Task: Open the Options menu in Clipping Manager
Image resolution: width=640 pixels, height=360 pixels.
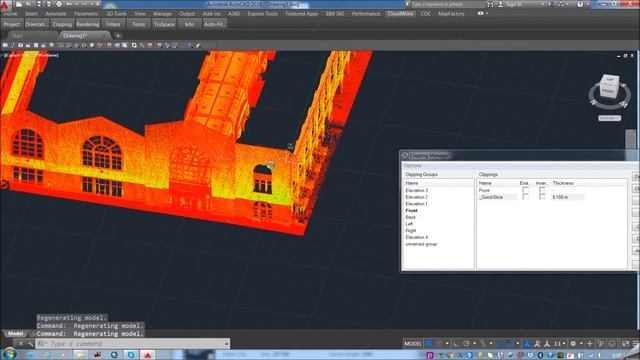Action: point(413,166)
